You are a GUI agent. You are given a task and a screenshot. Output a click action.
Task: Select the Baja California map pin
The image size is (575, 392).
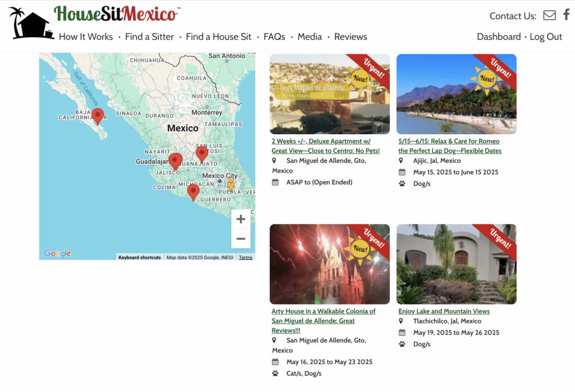pos(98,116)
